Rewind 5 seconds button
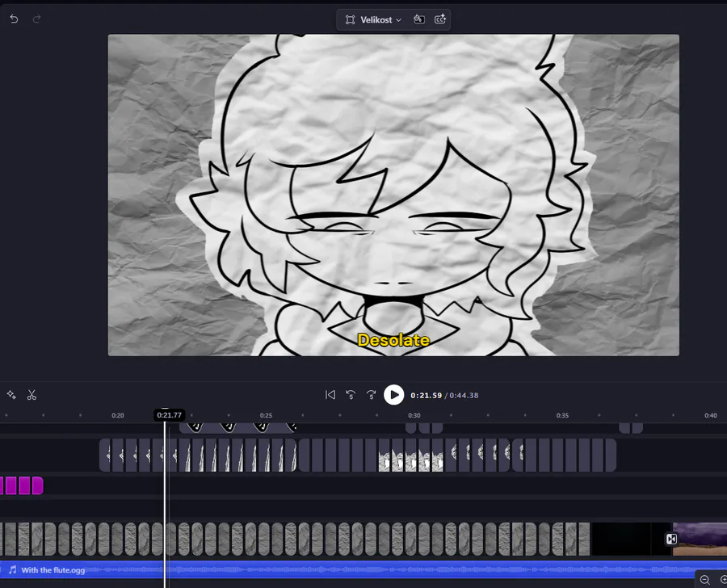727x588 pixels. point(351,395)
